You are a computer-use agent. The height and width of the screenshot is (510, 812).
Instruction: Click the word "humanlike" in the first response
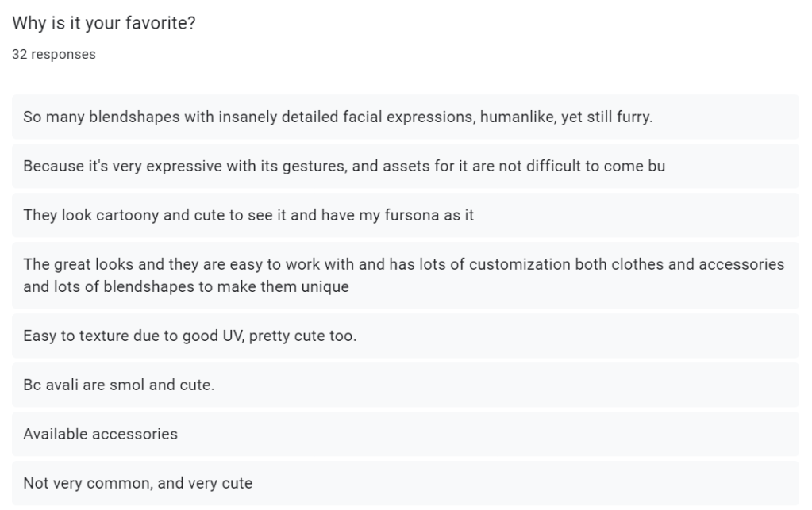tap(516, 117)
